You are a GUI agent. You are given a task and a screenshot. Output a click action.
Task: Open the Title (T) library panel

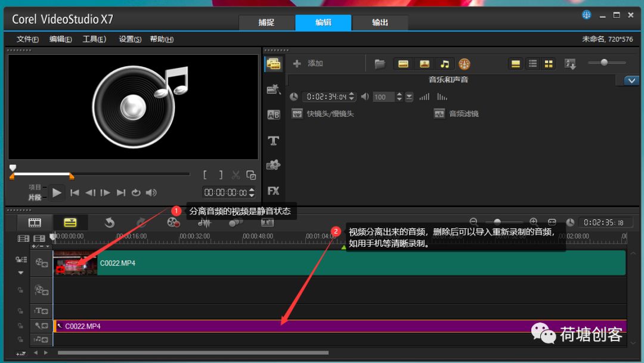tap(273, 141)
